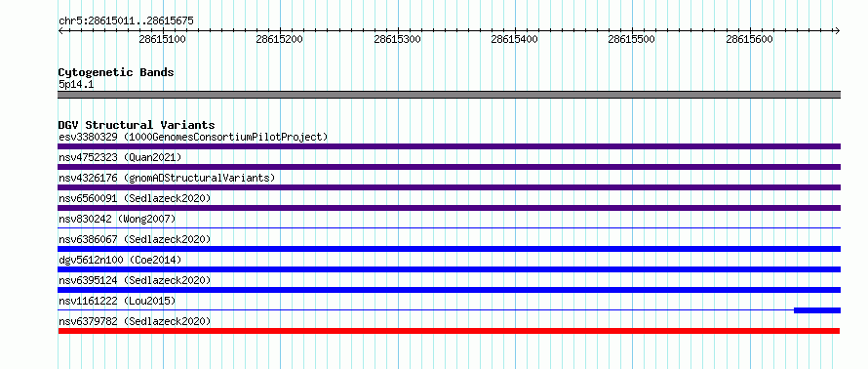Select the blue bar under dgv5612n100
The image size is (868, 369).
[449, 269]
